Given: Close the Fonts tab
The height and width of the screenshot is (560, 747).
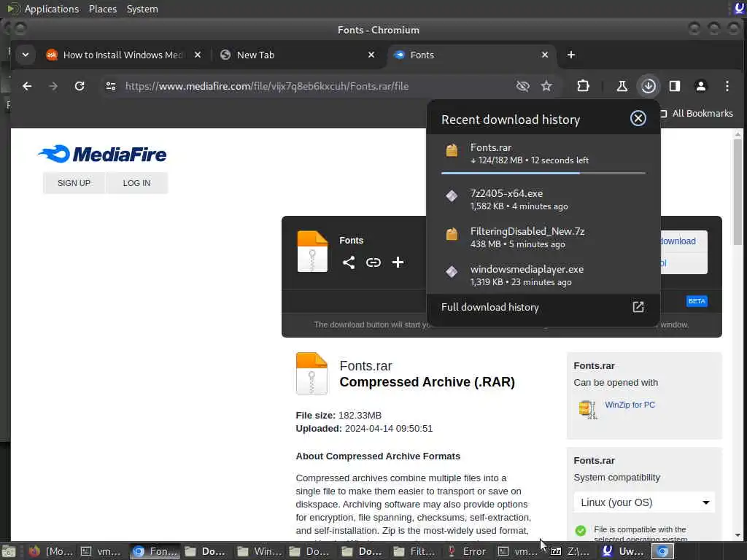Looking at the screenshot, I should click(x=545, y=55).
